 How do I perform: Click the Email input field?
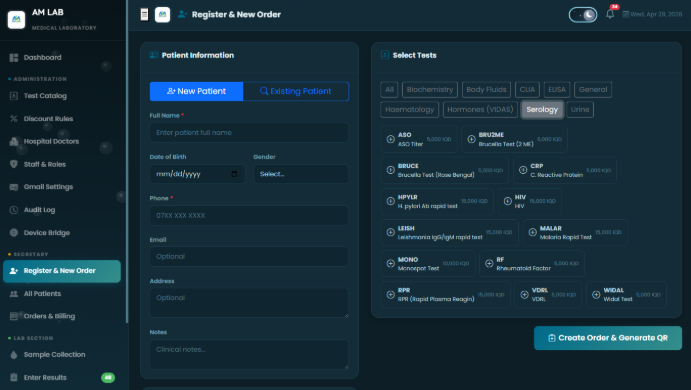pyautogui.click(x=249, y=256)
